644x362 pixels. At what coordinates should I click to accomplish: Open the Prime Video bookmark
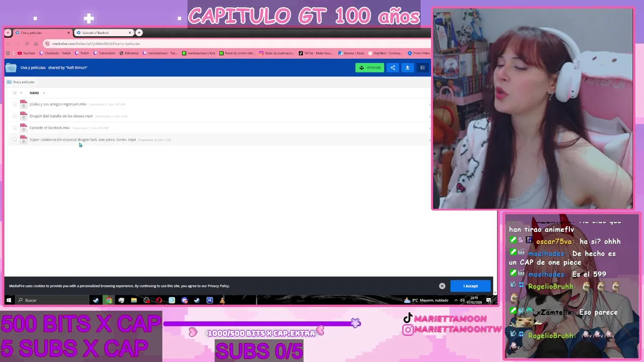(x=419, y=53)
